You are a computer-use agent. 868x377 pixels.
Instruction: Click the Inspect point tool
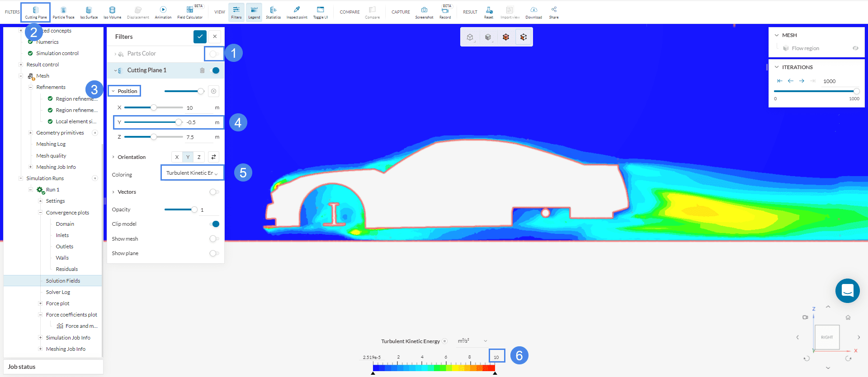point(297,12)
